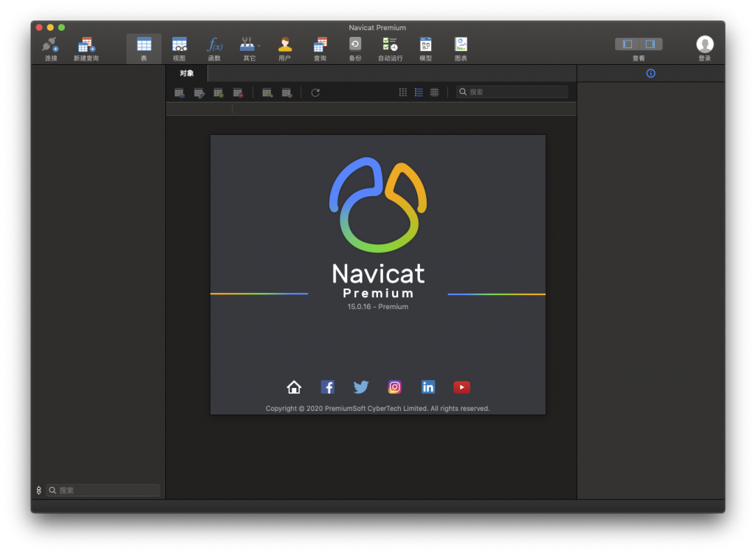This screenshot has width=756, height=554.
Task: Click the new table icon
Action: point(219,92)
